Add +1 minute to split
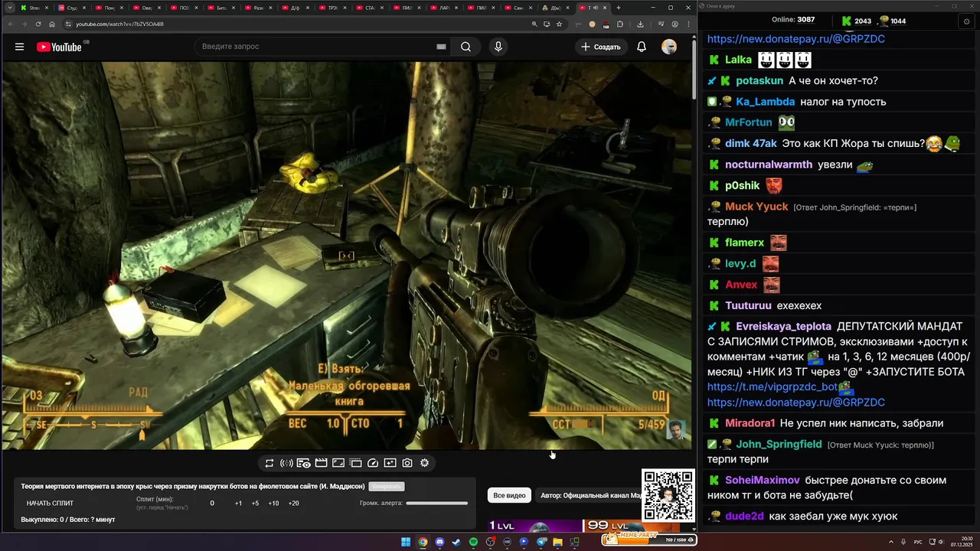Image resolution: width=980 pixels, height=551 pixels. coord(238,504)
